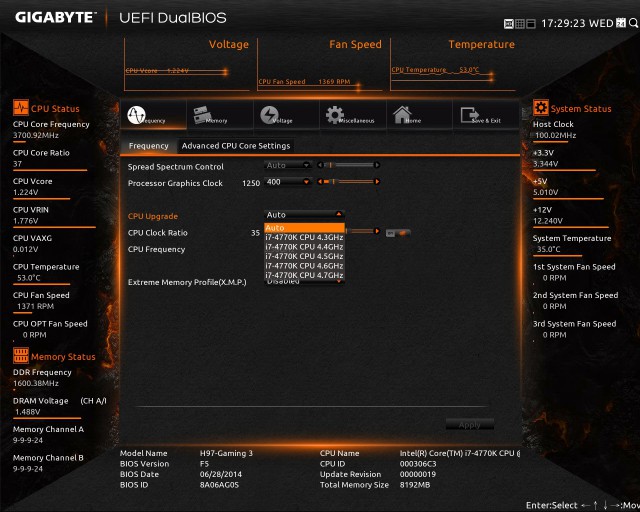Click the Voltage graph header
Screen dimensions: 640x512
(x=229, y=44)
